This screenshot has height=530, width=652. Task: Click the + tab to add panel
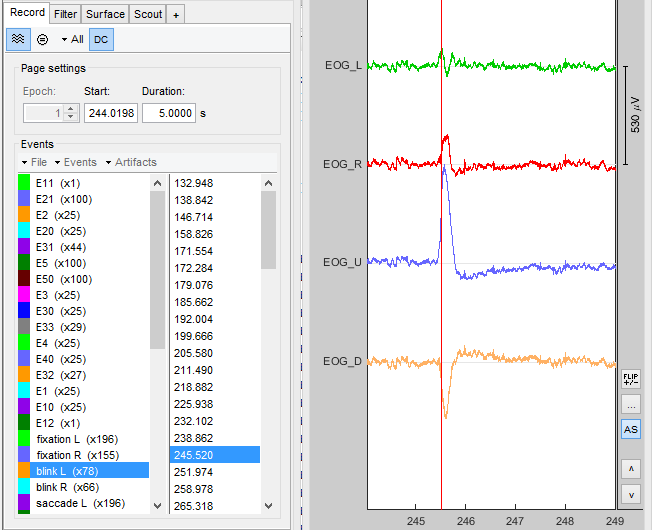(177, 14)
